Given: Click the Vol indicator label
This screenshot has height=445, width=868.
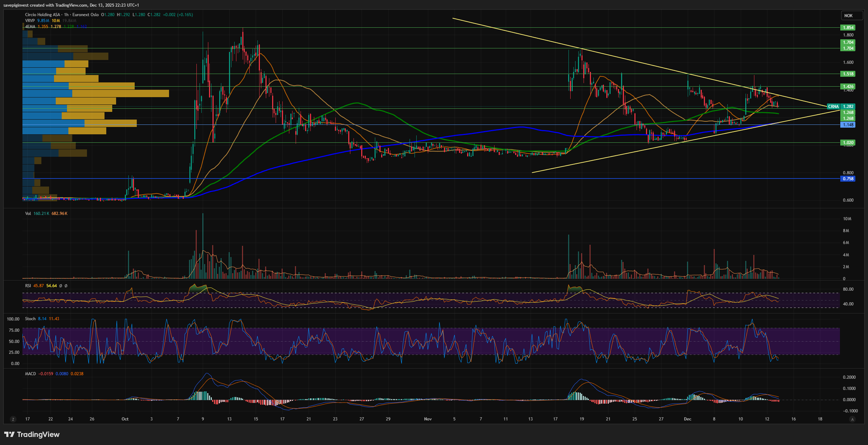Looking at the screenshot, I should pyautogui.click(x=28, y=214).
